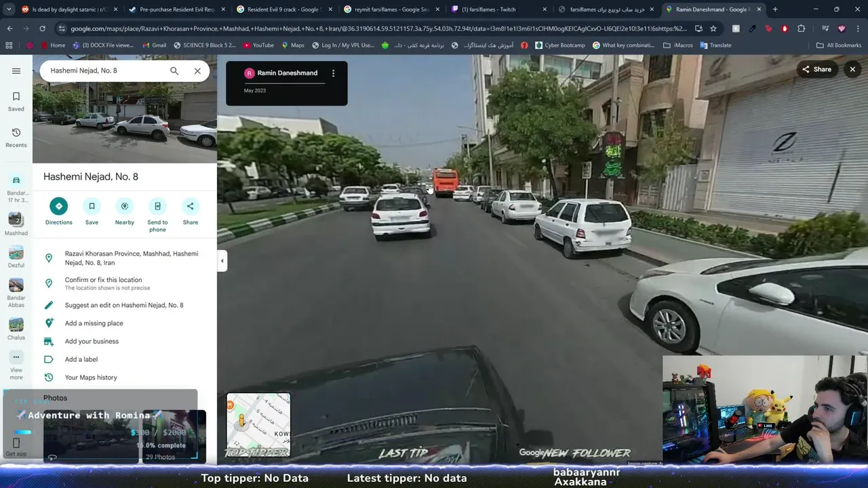Switch to farsiflames Twitch tab
This screenshot has height=488, width=868.
click(x=498, y=9)
